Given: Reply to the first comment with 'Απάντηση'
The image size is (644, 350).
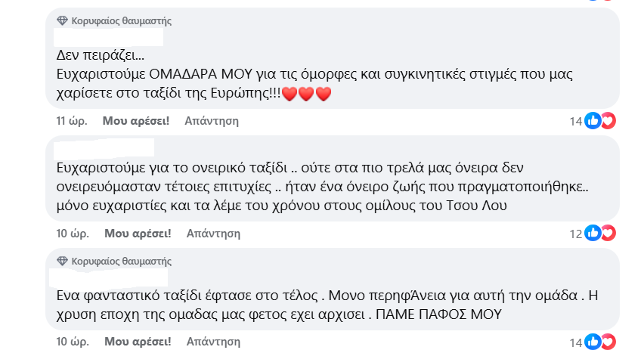Looking at the screenshot, I should [212, 121].
